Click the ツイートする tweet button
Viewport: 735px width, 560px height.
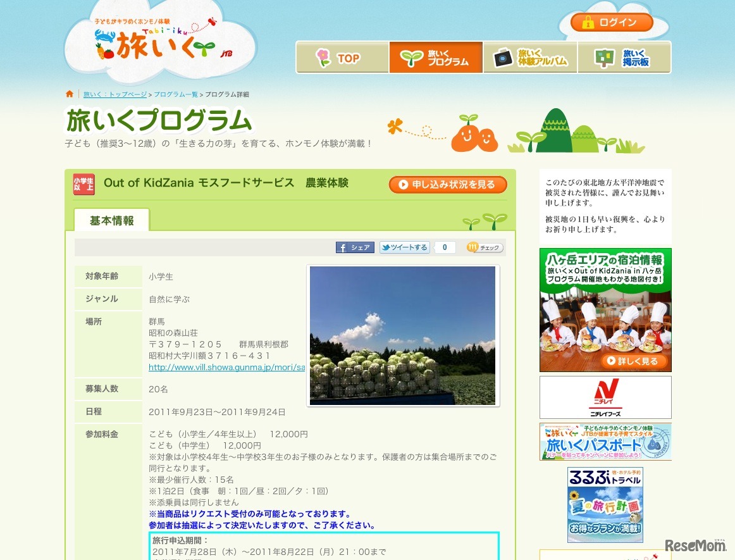pyautogui.click(x=404, y=247)
